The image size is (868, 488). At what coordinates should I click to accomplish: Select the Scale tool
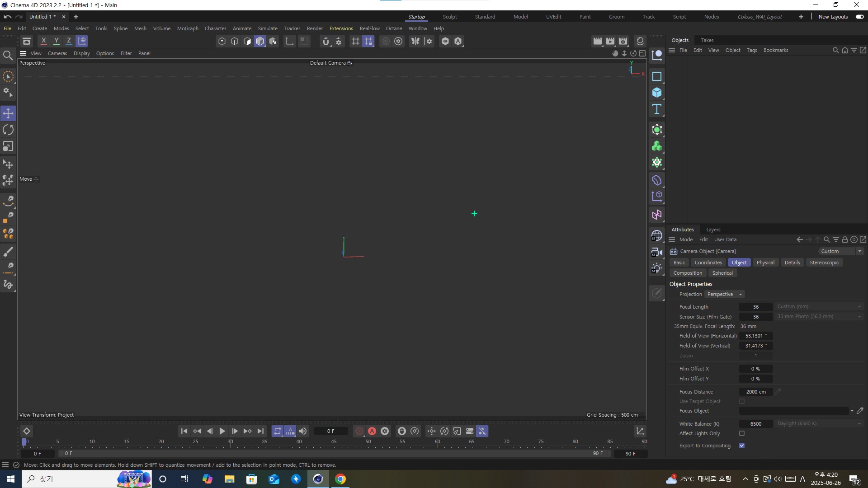[8, 146]
